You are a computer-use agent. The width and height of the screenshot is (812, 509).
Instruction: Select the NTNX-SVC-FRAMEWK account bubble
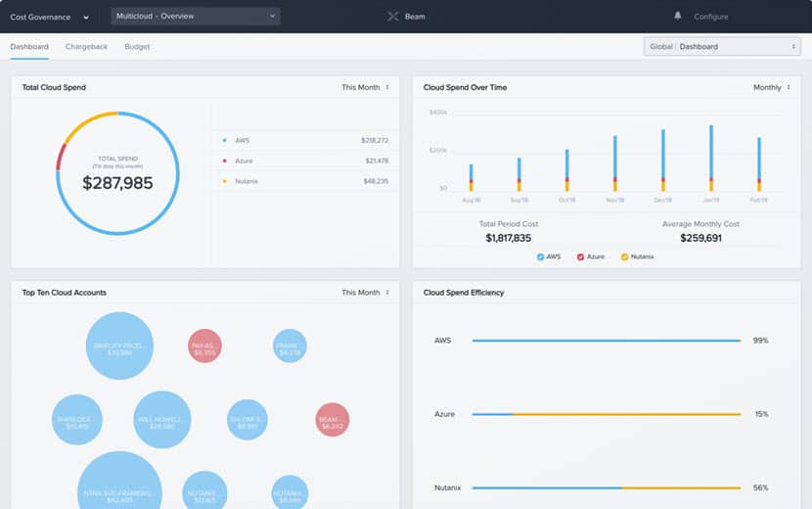pos(119,482)
